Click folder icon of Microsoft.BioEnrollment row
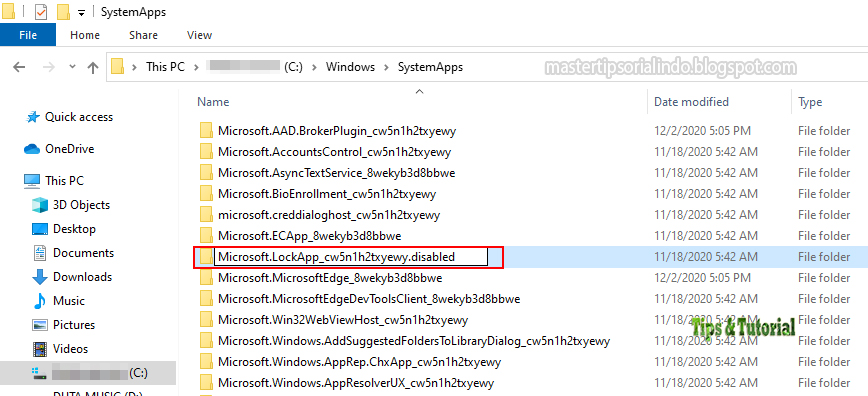Screen dimensions: 868x396 pos(206,194)
